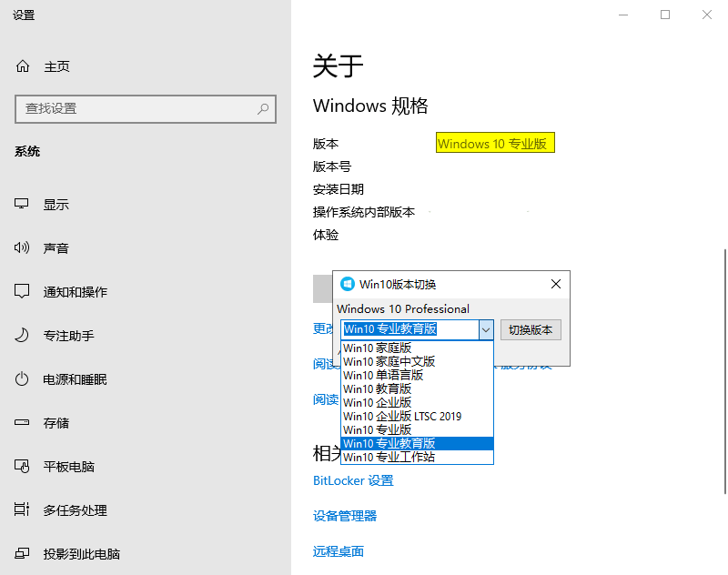Click the Storage drive icon

pyautogui.click(x=22, y=423)
